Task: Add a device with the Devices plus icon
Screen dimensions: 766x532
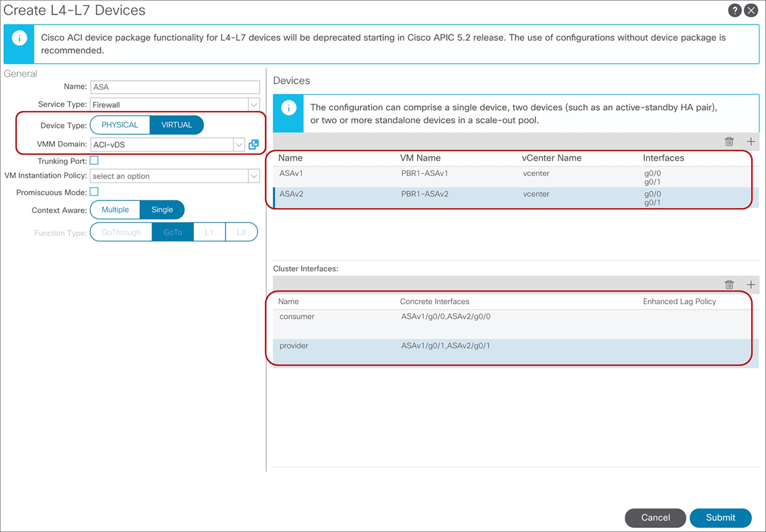Action: click(x=751, y=142)
